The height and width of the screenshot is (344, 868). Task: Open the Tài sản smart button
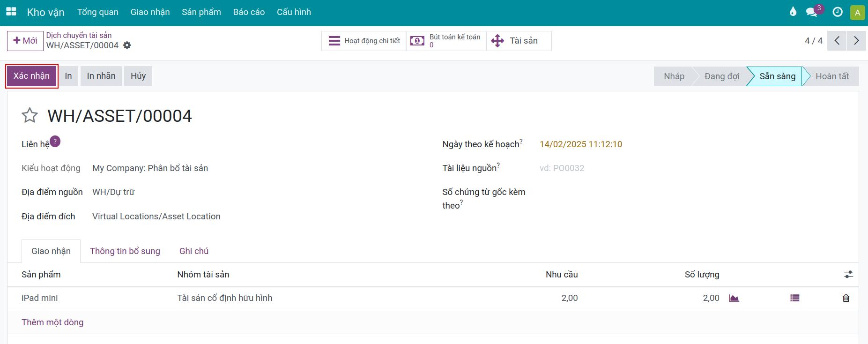click(x=519, y=41)
